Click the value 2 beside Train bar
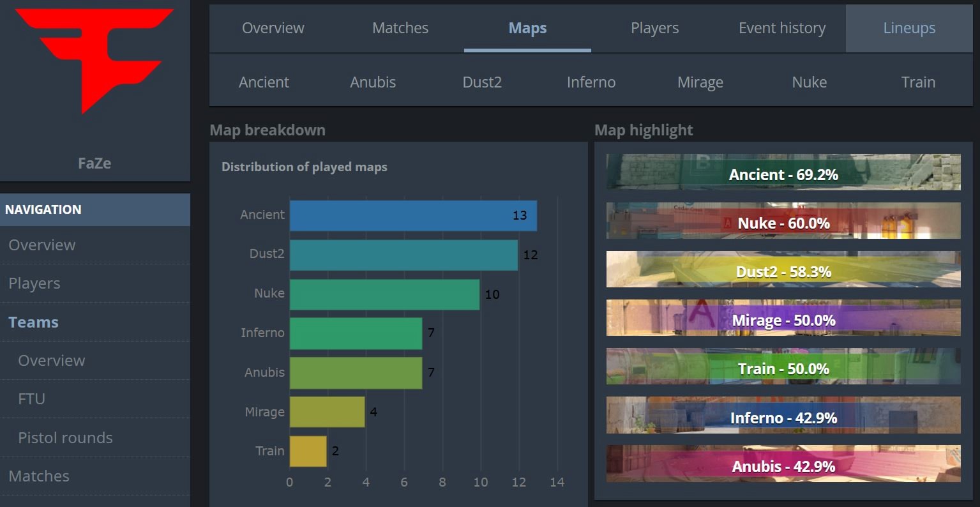This screenshot has height=507, width=980. pos(335,451)
